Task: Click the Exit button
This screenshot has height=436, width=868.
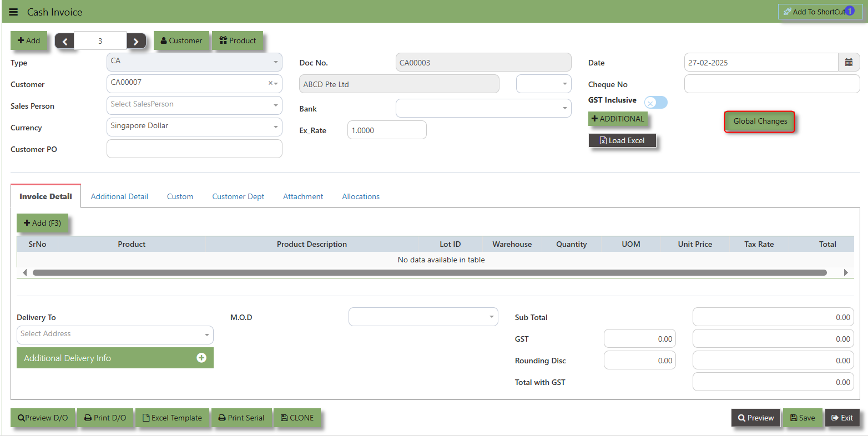Action: point(842,418)
